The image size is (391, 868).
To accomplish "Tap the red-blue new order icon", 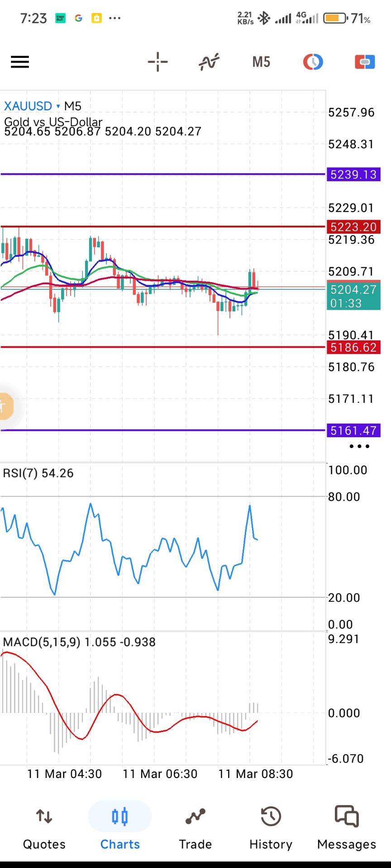I will pyautogui.click(x=364, y=62).
